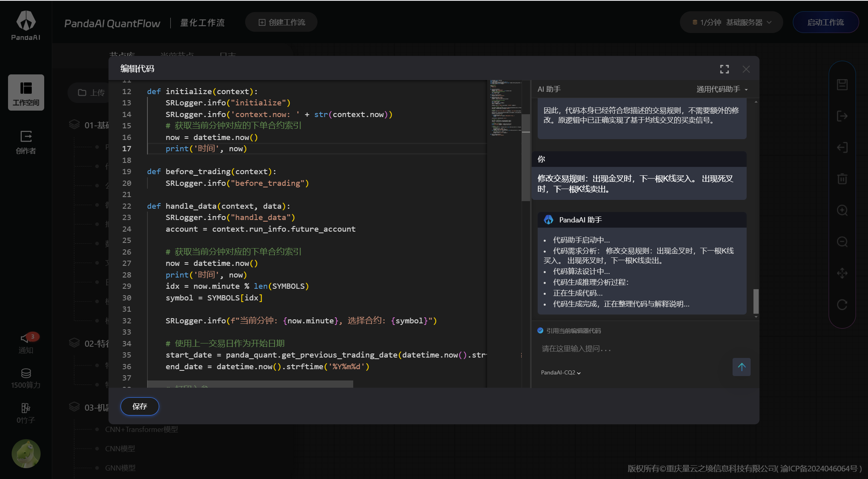Toggle 引用当前编辑器代码 checkbox
868x479 pixels.
[x=540, y=331]
